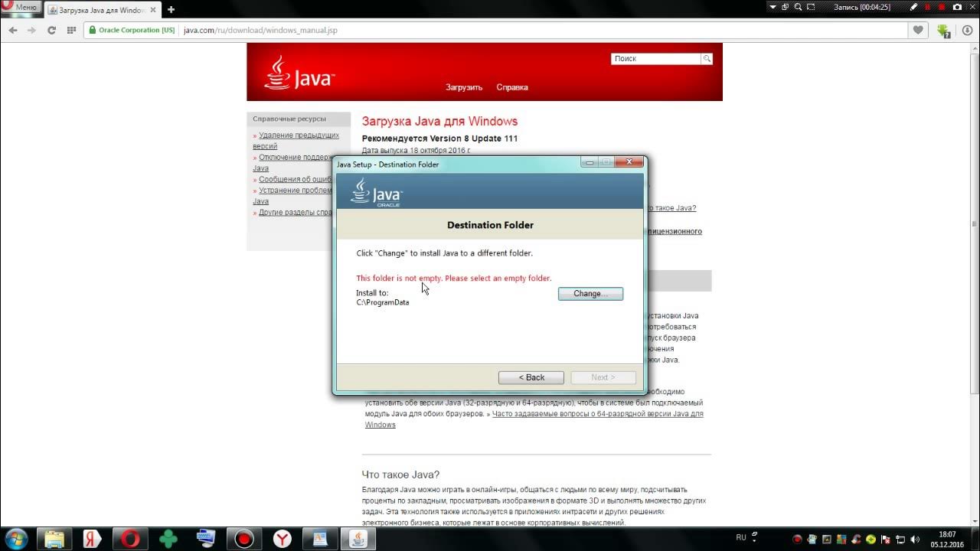Screen dimensions: 980x551
Task: Switch to screen recorder on taskbar
Action: 244,539
